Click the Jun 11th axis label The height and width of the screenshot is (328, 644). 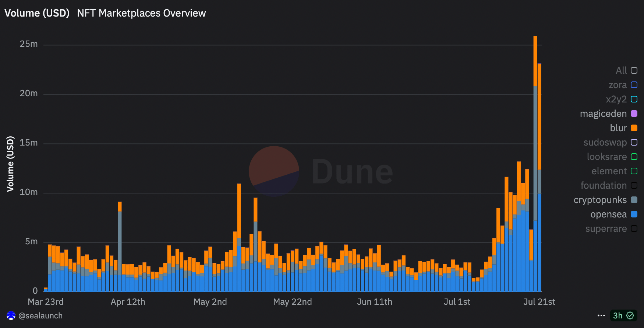coord(375,302)
